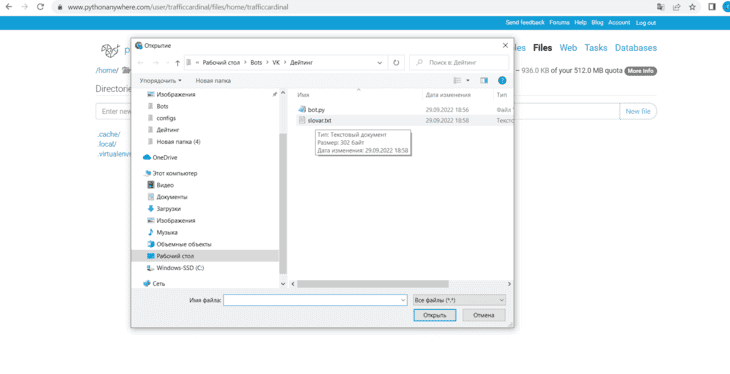Click the change view layout icon
Image resolution: width=730 pixels, height=374 pixels.
click(x=458, y=81)
